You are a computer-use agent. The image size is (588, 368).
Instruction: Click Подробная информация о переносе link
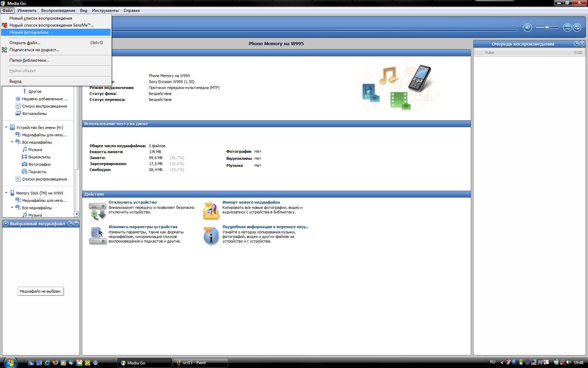(265, 227)
